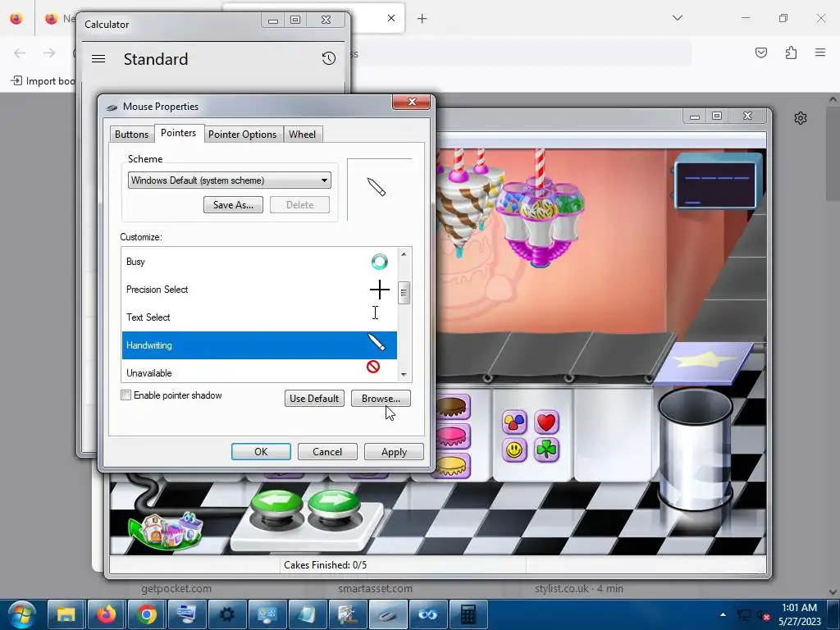Click the Customize list scroll up arrow
This screenshot has height=630, width=840.
click(404, 254)
